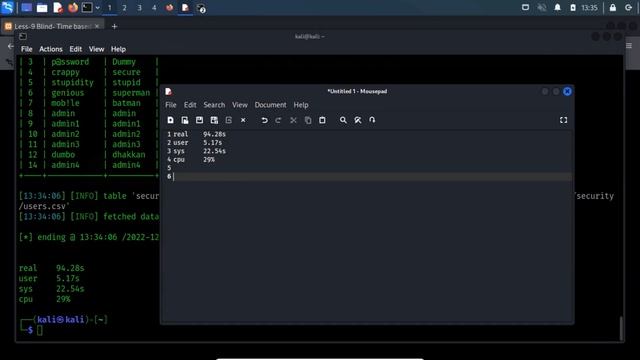Open Mousepad View menu
Viewport: 640px width, 360px height.
point(240,105)
